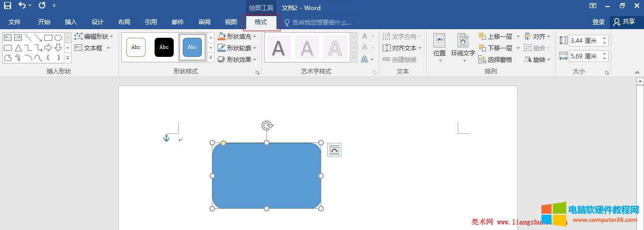Select the isosceles triangle shape tool
Screen dimensions: 644x230
coord(18,48)
